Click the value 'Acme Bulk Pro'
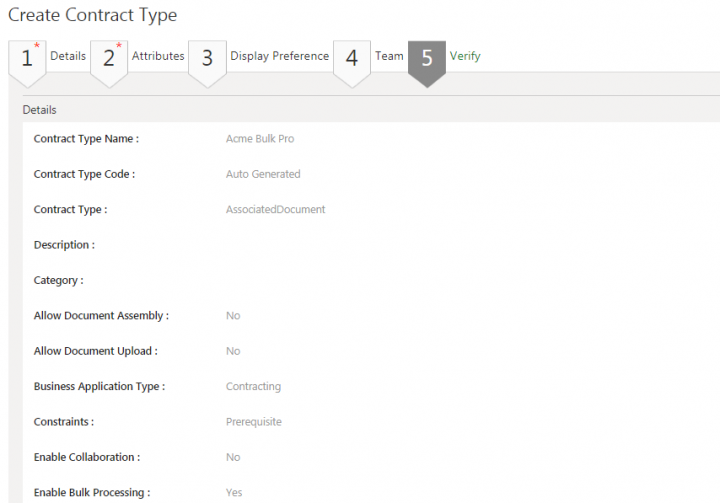This screenshot has height=503, width=720. tap(260, 139)
